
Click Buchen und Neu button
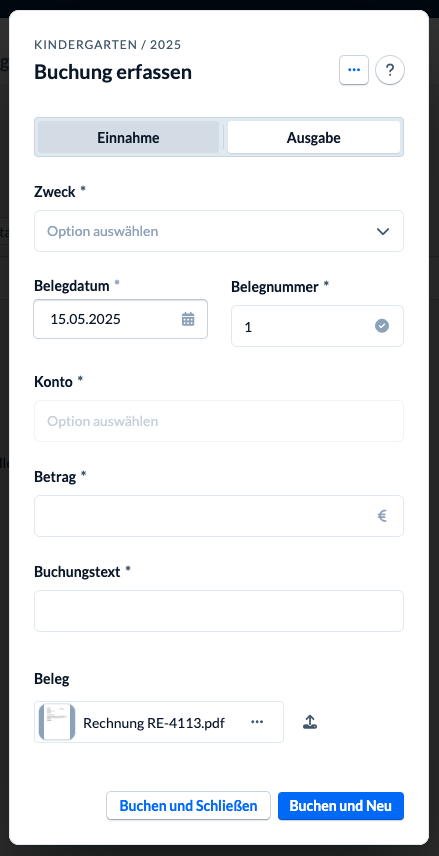(341, 806)
